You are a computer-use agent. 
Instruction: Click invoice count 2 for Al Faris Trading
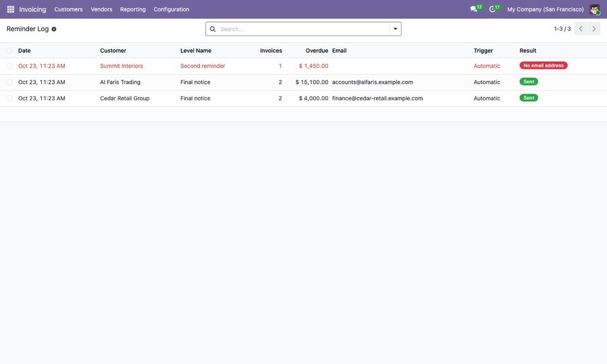point(280,82)
